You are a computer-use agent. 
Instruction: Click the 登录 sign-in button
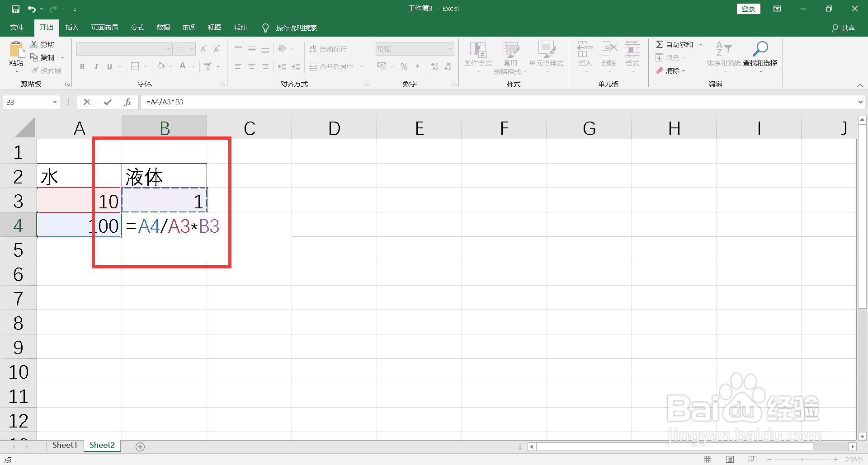pyautogui.click(x=749, y=9)
